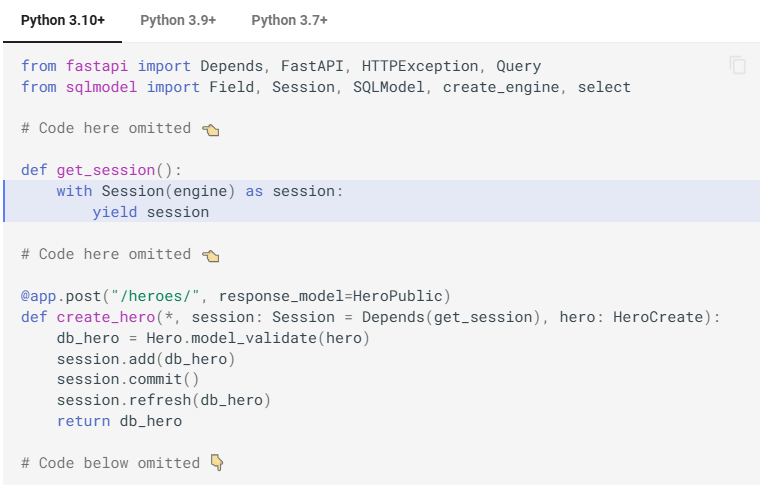
Task: Copy code to clipboard icon
Action: pos(738,65)
